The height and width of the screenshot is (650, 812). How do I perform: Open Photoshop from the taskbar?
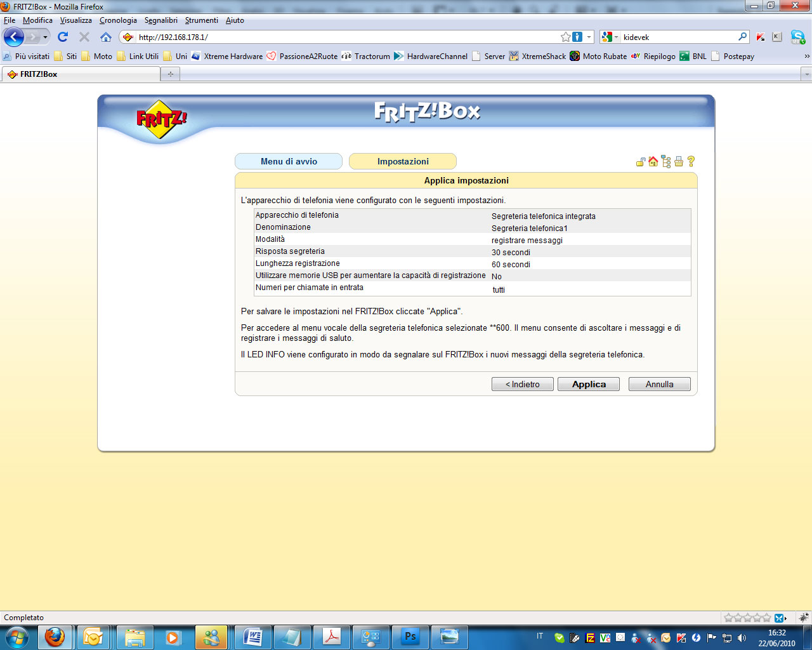[x=410, y=636]
